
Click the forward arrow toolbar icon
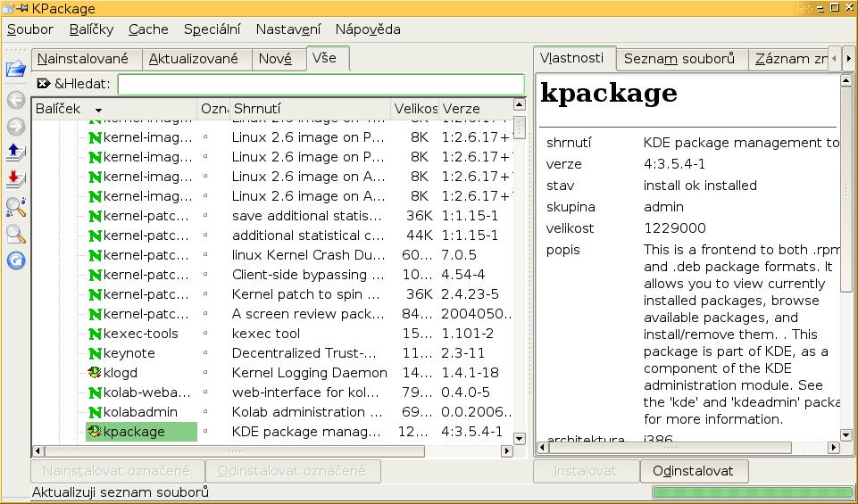point(16,127)
